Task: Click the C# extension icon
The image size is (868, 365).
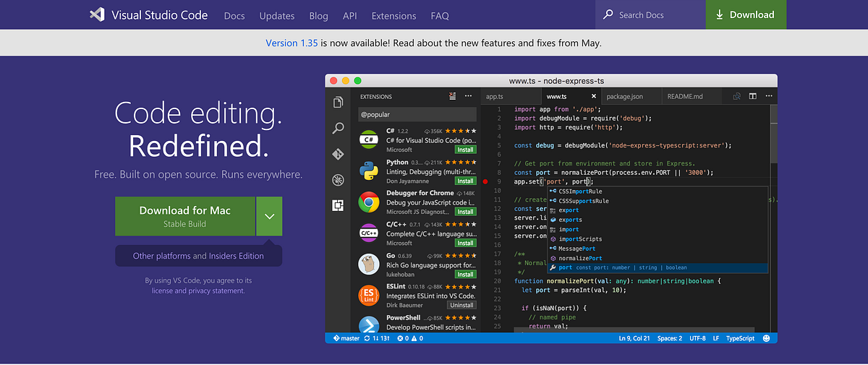Action: point(368,139)
